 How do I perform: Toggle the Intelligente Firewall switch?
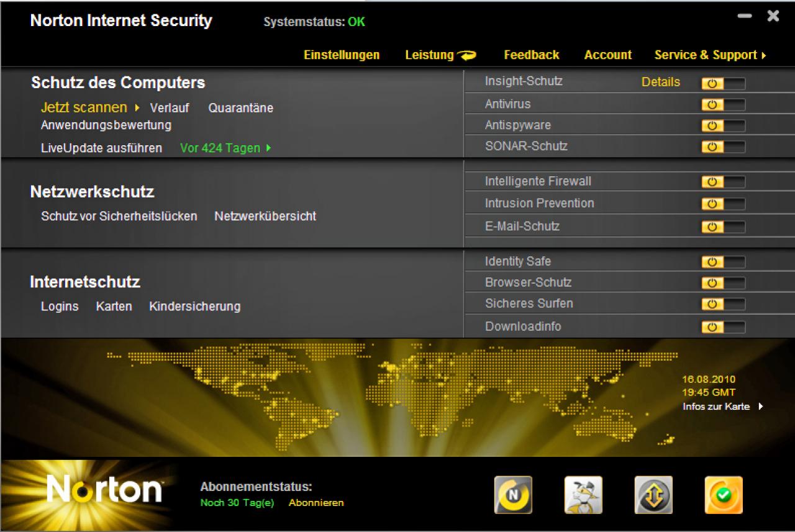(x=723, y=182)
